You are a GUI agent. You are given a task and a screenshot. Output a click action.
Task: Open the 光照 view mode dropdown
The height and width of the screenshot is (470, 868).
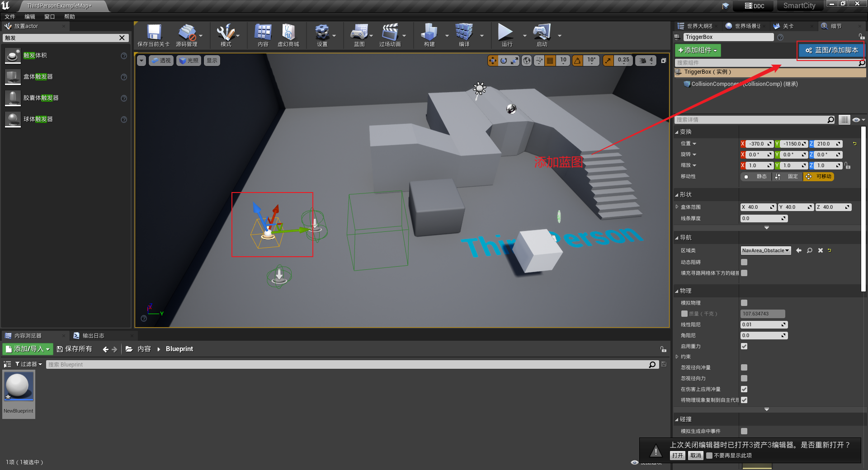pos(189,61)
